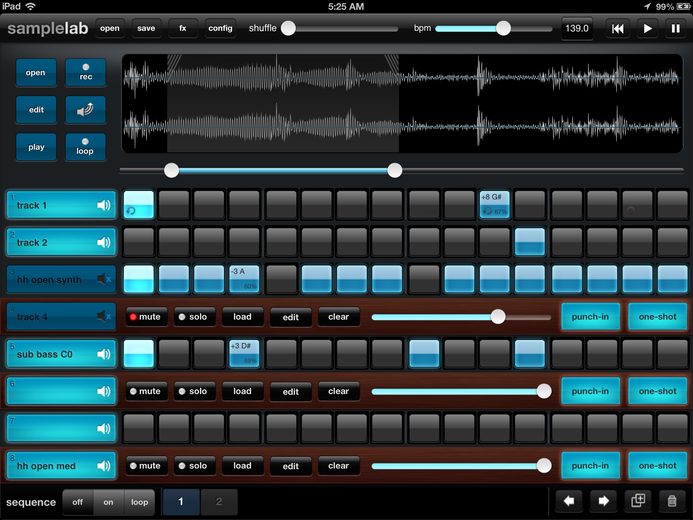Screen dimensions: 693x520
Task: Mute track 6 via its speaker icon
Action: point(103,391)
